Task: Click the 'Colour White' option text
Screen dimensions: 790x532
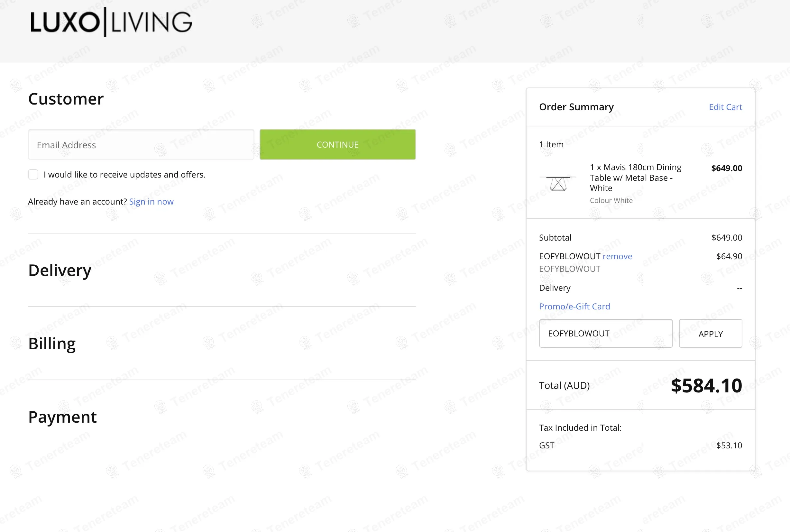Action: (611, 200)
